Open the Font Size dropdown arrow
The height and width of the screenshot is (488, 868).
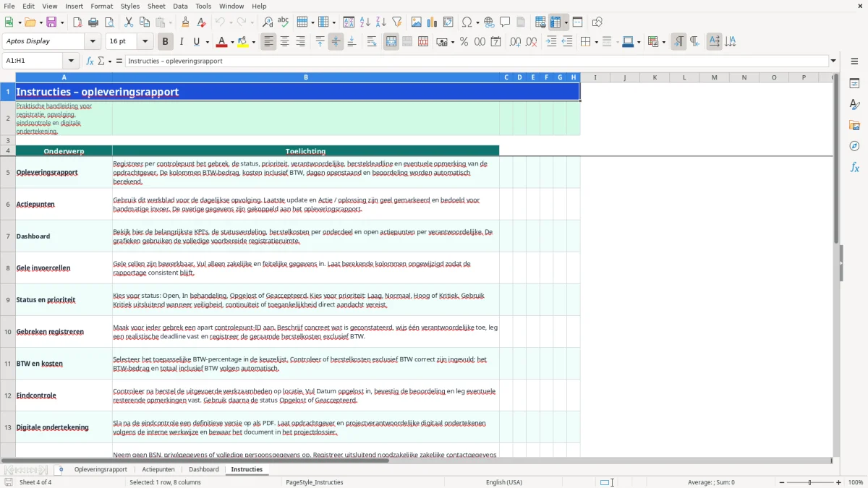pyautogui.click(x=145, y=42)
